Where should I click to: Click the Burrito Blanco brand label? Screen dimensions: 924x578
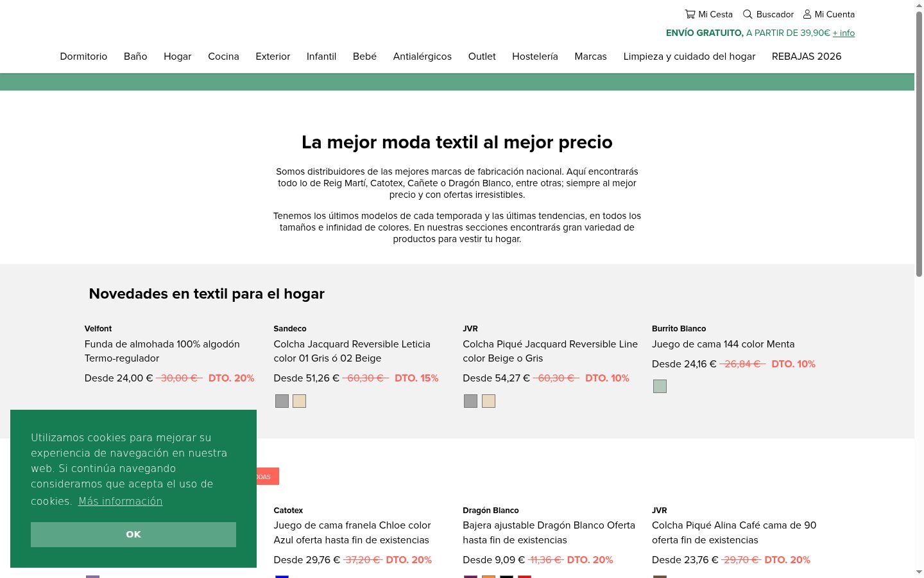(x=679, y=329)
